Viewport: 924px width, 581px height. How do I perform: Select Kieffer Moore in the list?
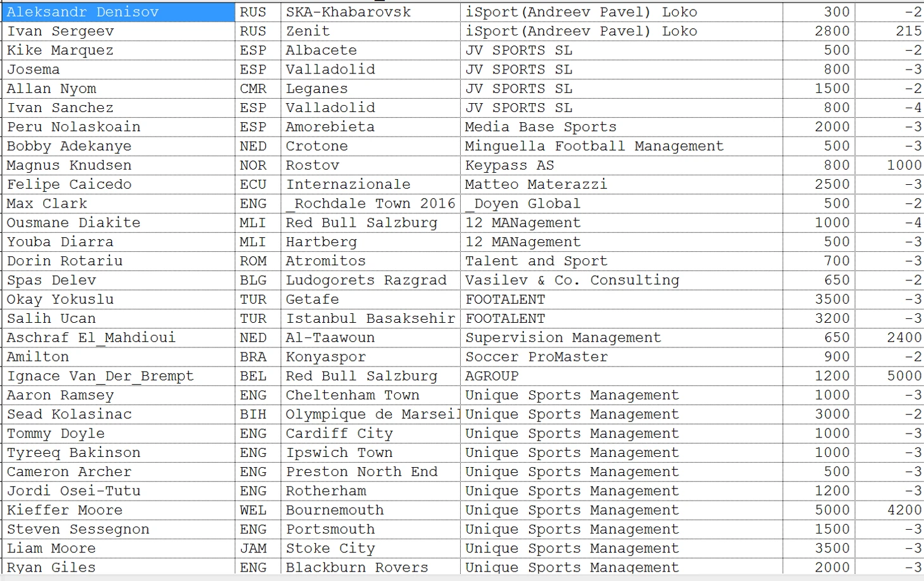118,509
